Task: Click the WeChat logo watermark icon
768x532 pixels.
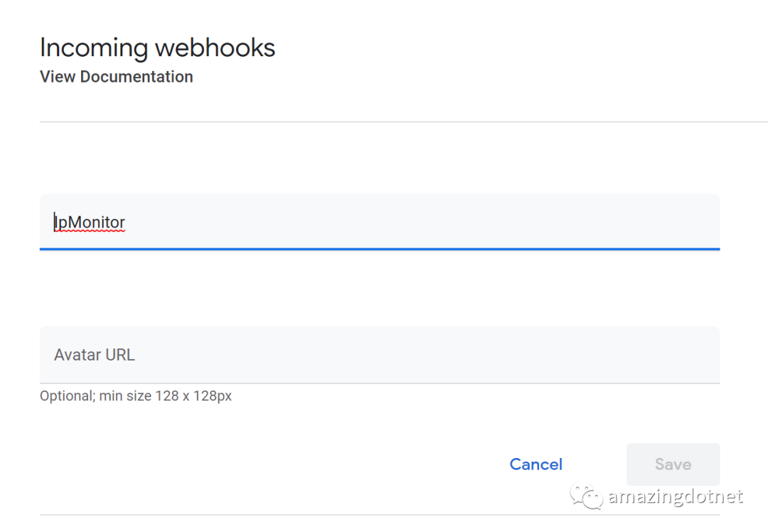Action: (x=586, y=496)
